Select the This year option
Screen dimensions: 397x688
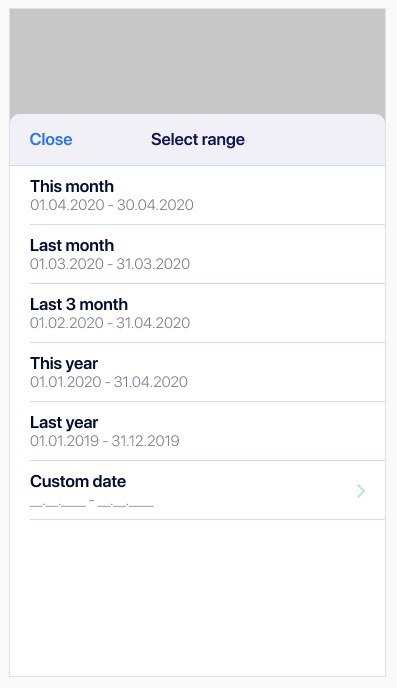point(197,372)
